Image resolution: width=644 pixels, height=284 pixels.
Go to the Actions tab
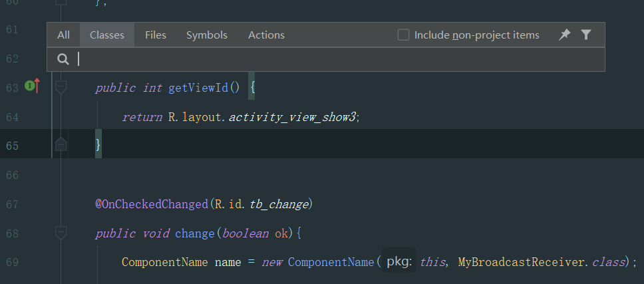266,35
